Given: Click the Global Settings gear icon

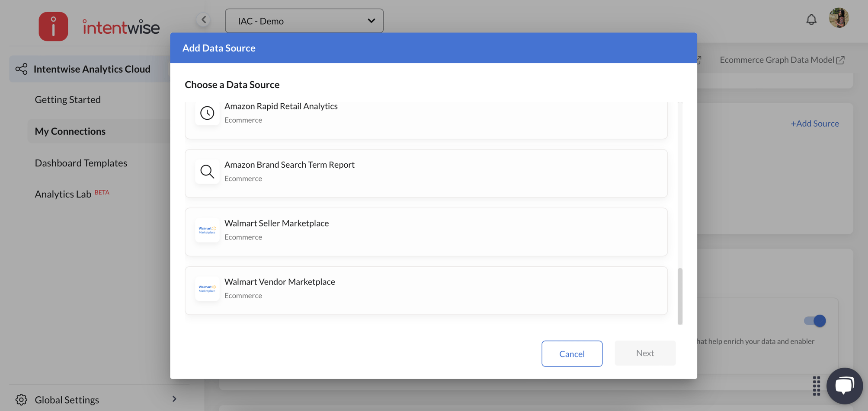Looking at the screenshot, I should [x=21, y=400].
